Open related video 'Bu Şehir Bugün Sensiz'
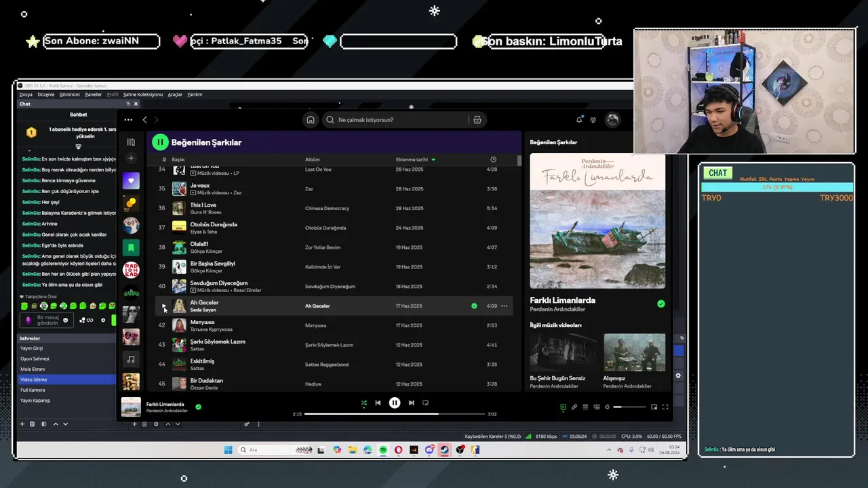Screen dimensions: 868x488 pyautogui.click(x=564, y=360)
